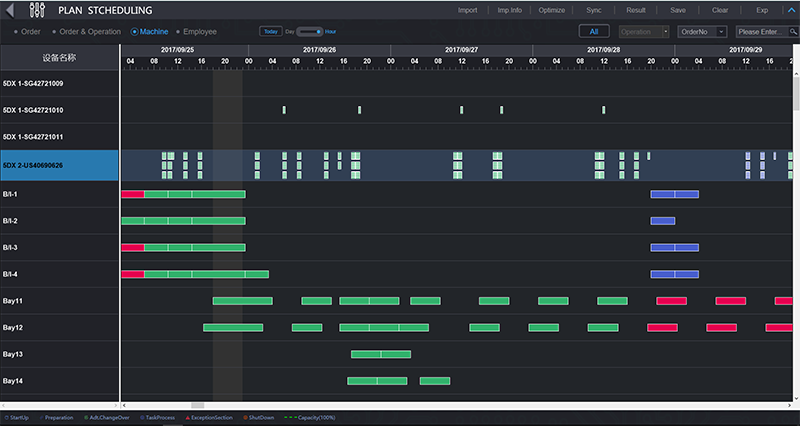Open the OrderNo dropdown
800x426 pixels.
(x=702, y=32)
